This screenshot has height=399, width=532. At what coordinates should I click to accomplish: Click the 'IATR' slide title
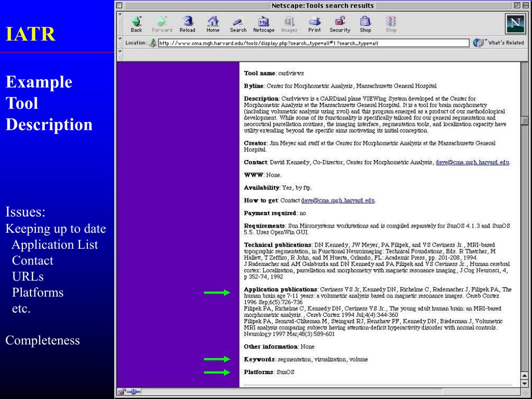[30, 34]
